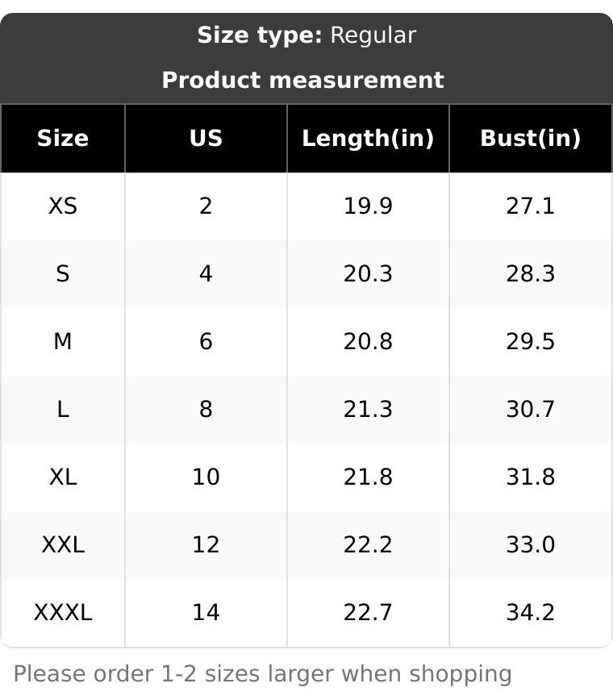Select US size 14 cell

[206, 613]
